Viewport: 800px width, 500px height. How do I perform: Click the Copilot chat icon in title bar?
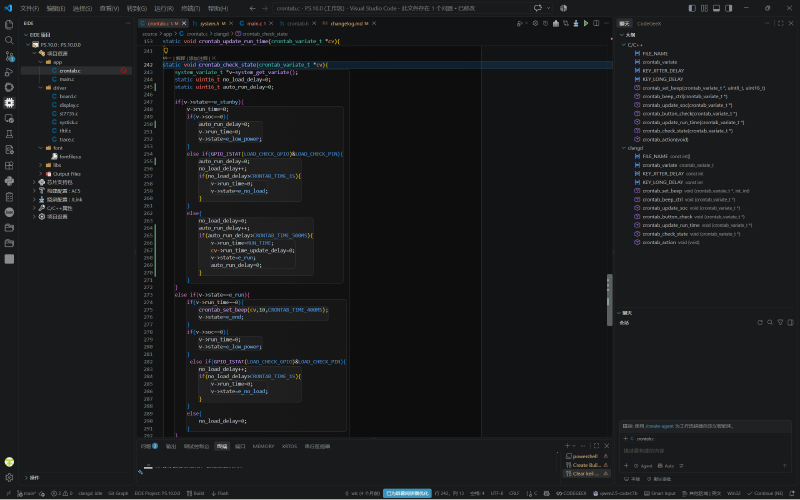tap(538, 8)
